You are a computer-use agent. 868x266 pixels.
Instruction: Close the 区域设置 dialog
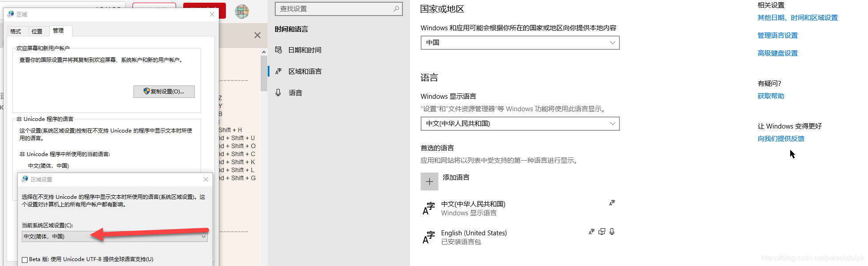(x=206, y=179)
